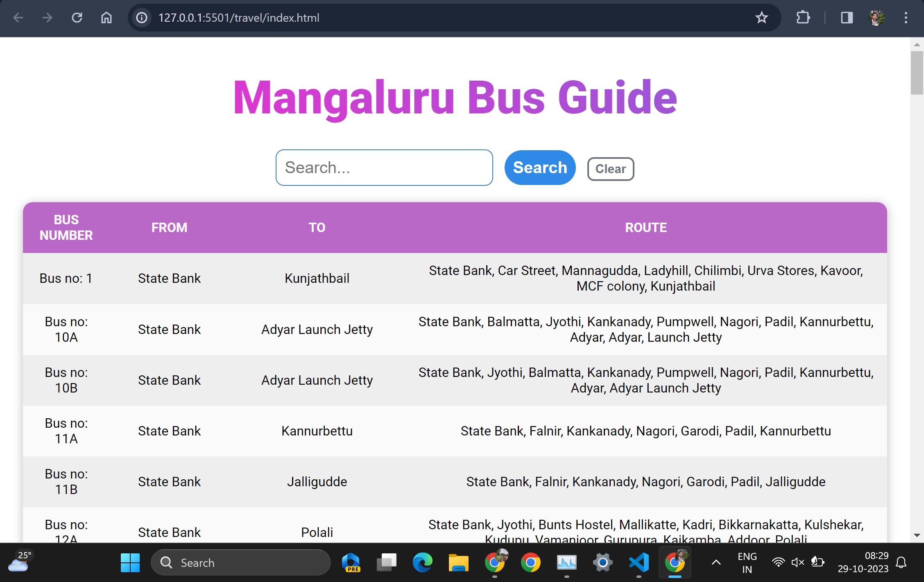The image size is (924, 582).
Task: Focus the Search... input field
Action: coord(384,167)
